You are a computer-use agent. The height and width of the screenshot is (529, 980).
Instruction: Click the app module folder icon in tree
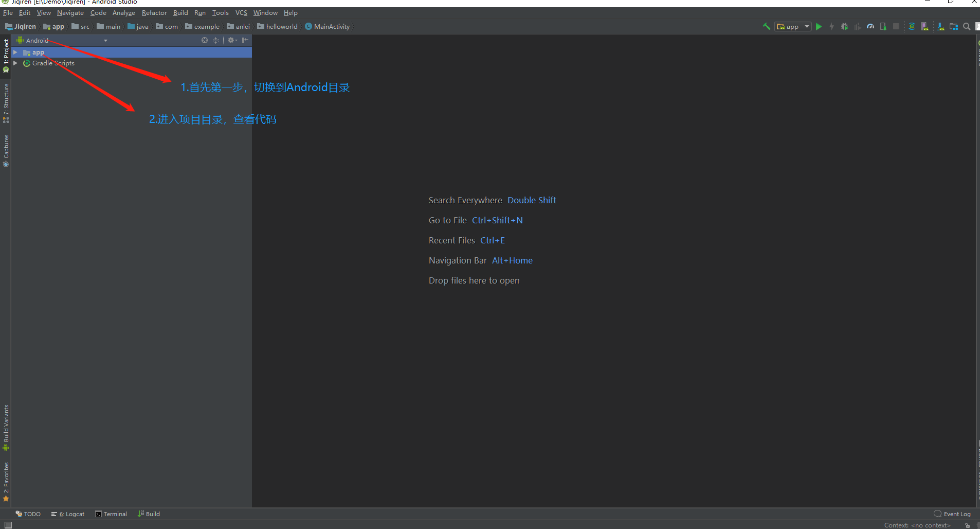tap(27, 52)
